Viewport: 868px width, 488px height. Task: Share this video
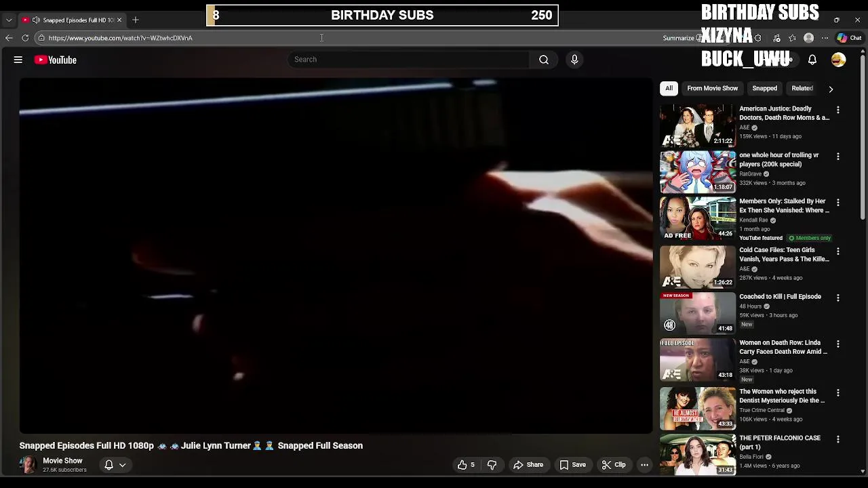click(528, 465)
